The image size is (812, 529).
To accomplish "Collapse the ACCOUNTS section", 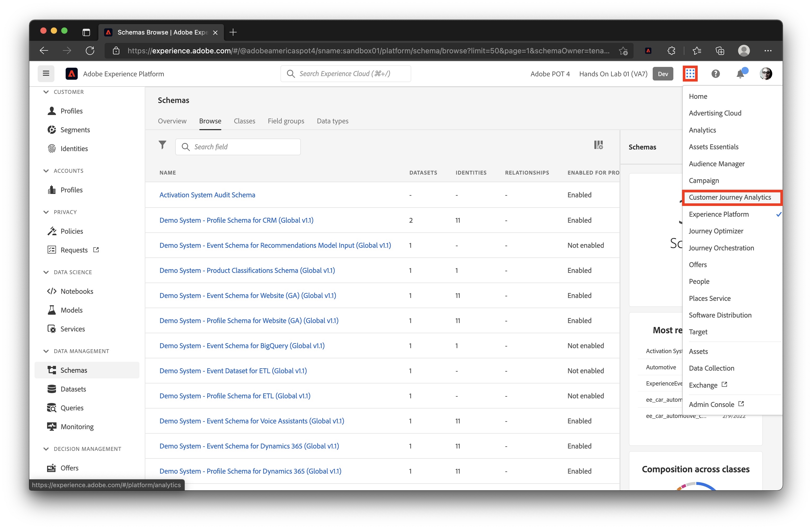I will pos(46,171).
